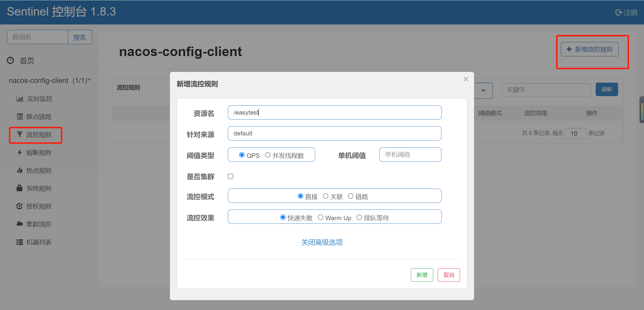Select QPS threshold type
The image size is (644, 310).
pos(242,155)
